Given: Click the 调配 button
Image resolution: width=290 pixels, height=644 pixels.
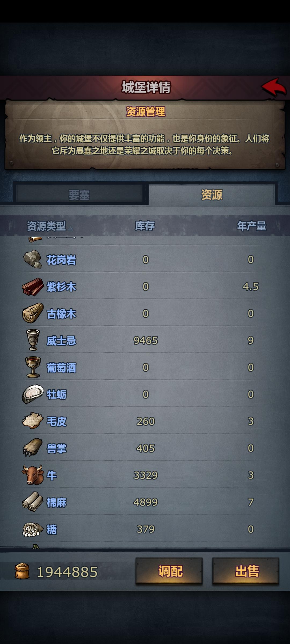Looking at the screenshot, I should click(x=169, y=571).
